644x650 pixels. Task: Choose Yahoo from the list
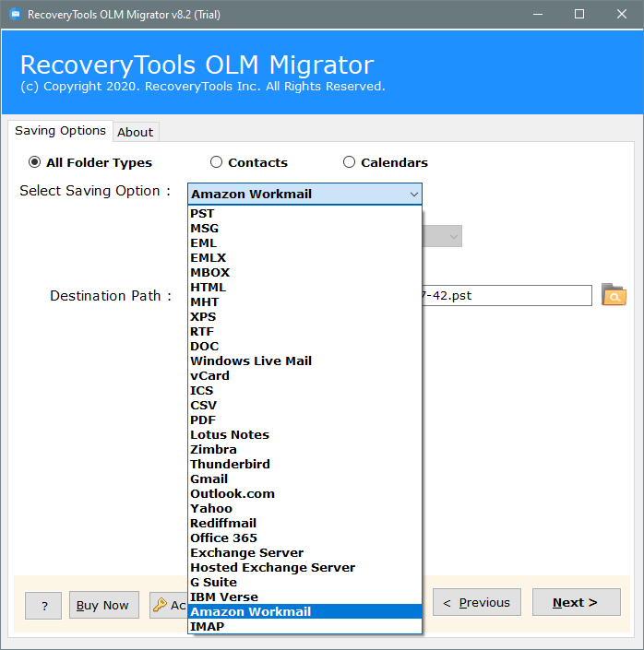point(305,509)
